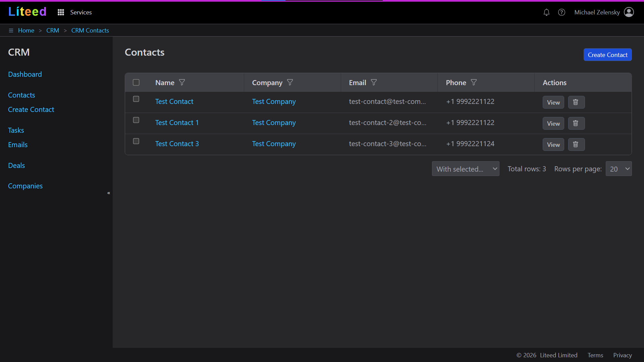This screenshot has height=362, width=644.
Task: Check the select-all checkbox in table header
Action: [x=136, y=82]
